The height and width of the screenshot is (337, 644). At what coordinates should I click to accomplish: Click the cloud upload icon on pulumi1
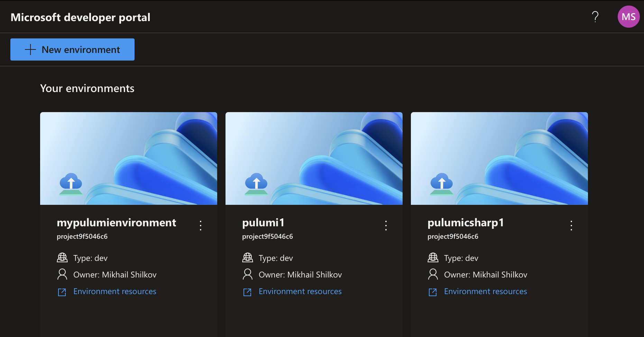click(x=256, y=184)
